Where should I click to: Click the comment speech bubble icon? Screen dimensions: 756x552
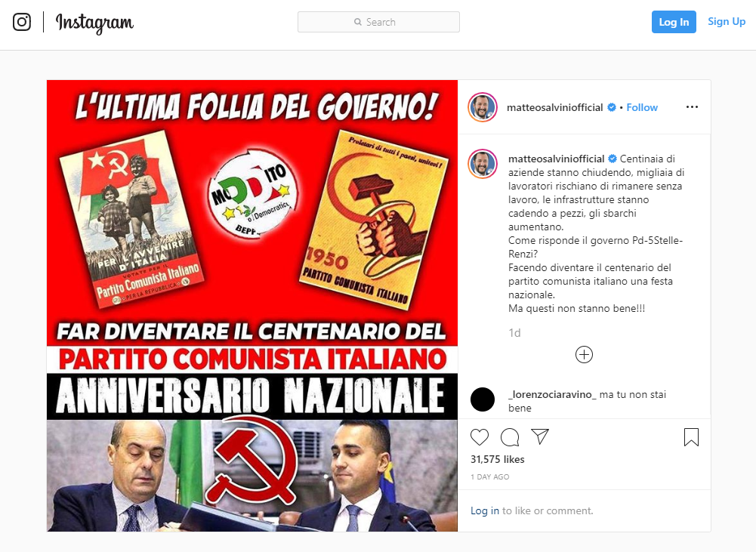[x=510, y=436]
